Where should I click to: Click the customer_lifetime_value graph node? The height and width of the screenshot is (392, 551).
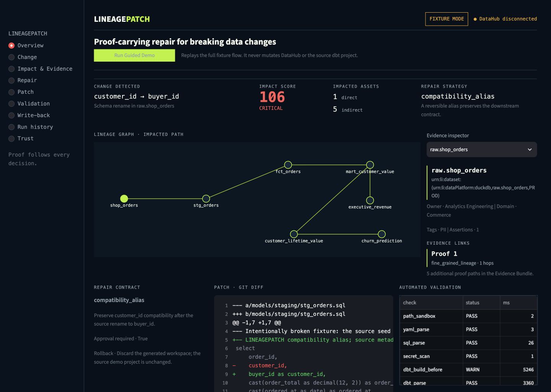point(294,234)
